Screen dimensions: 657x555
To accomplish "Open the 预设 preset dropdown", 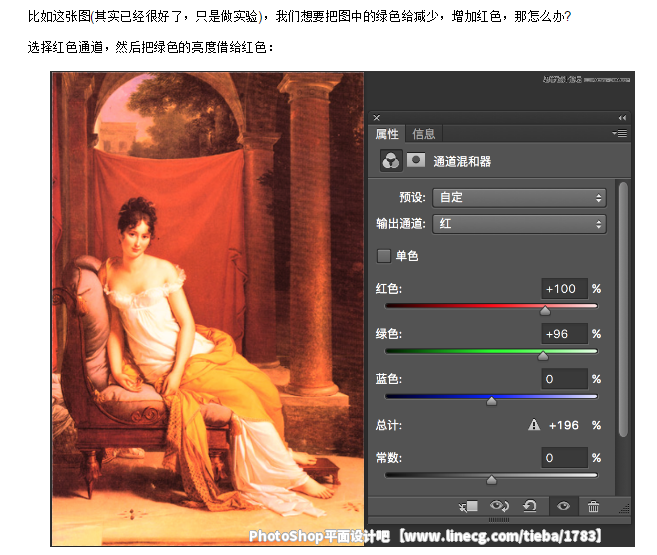I will 519,197.
